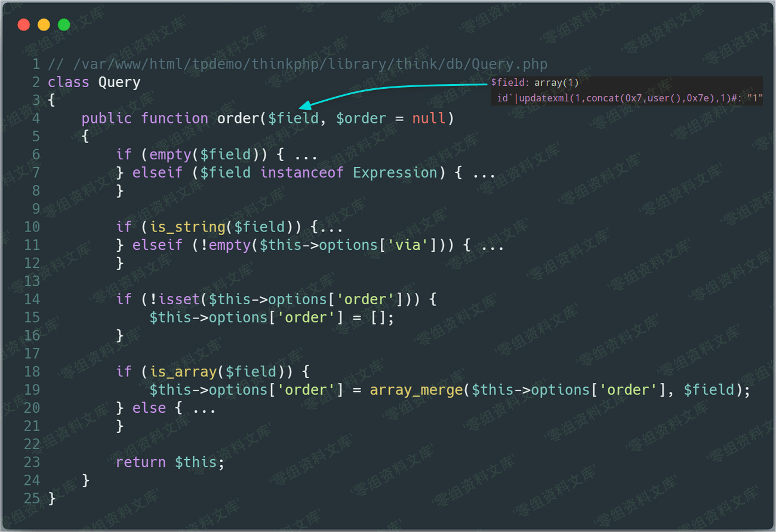The width and height of the screenshot is (776, 532).
Task: Expand folded code on the 'via' options line
Action: tap(492, 245)
